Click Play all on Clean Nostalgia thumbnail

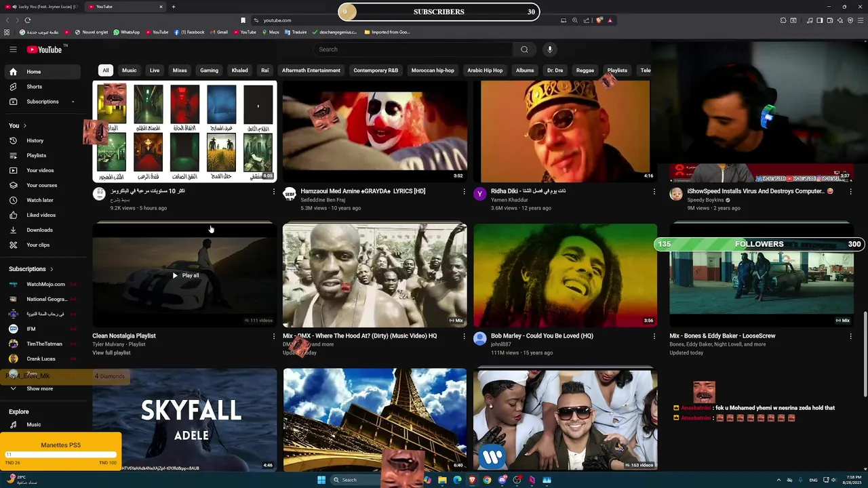(185, 276)
